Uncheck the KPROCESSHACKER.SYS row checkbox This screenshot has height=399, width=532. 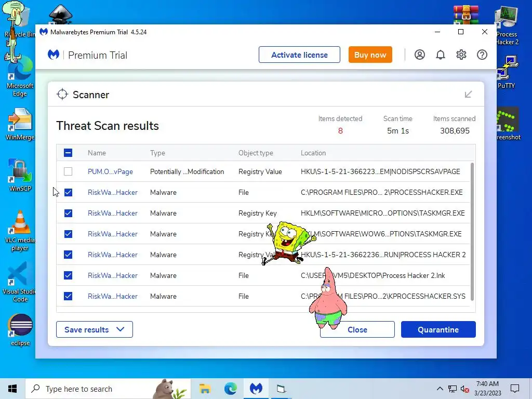[x=68, y=296]
